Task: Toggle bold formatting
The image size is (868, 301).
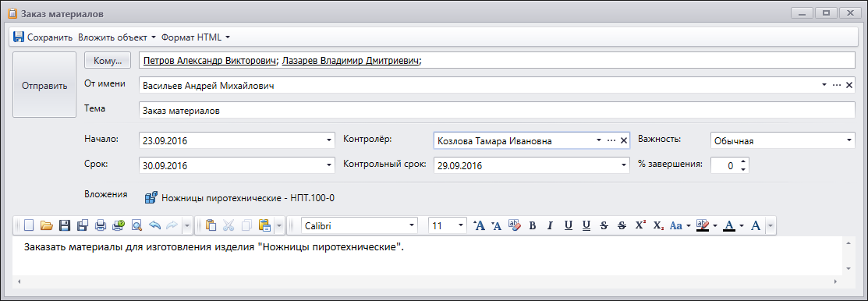Action: tap(533, 225)
